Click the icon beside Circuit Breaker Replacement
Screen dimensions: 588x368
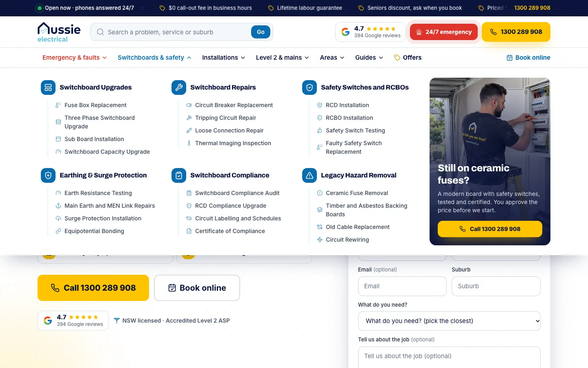(x=189, y=105)
